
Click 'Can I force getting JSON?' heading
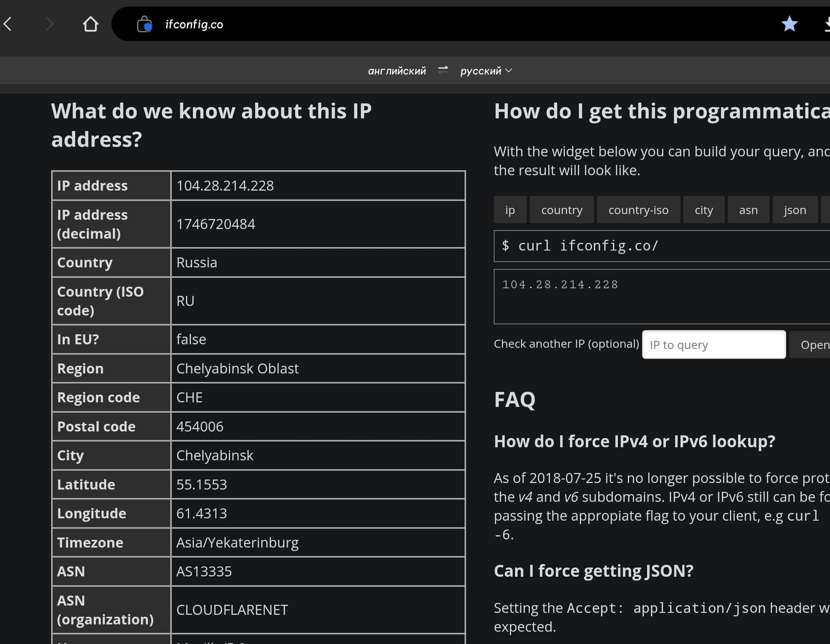(x=594, y=571)
